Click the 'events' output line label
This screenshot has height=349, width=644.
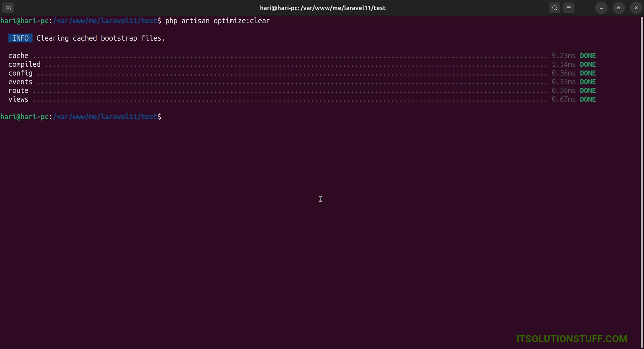(x=21, y=82)
